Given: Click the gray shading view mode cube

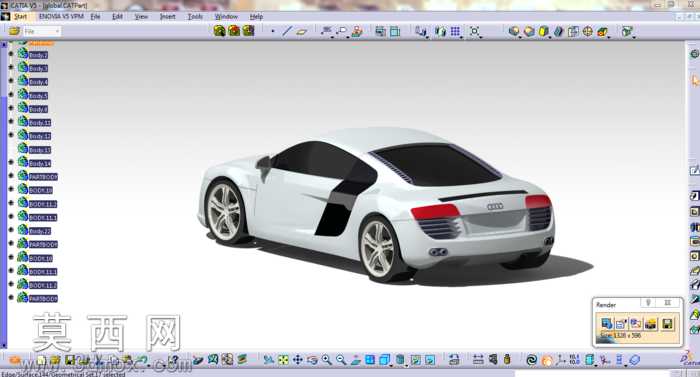Looking at the screenshot, I should [514, 31].
